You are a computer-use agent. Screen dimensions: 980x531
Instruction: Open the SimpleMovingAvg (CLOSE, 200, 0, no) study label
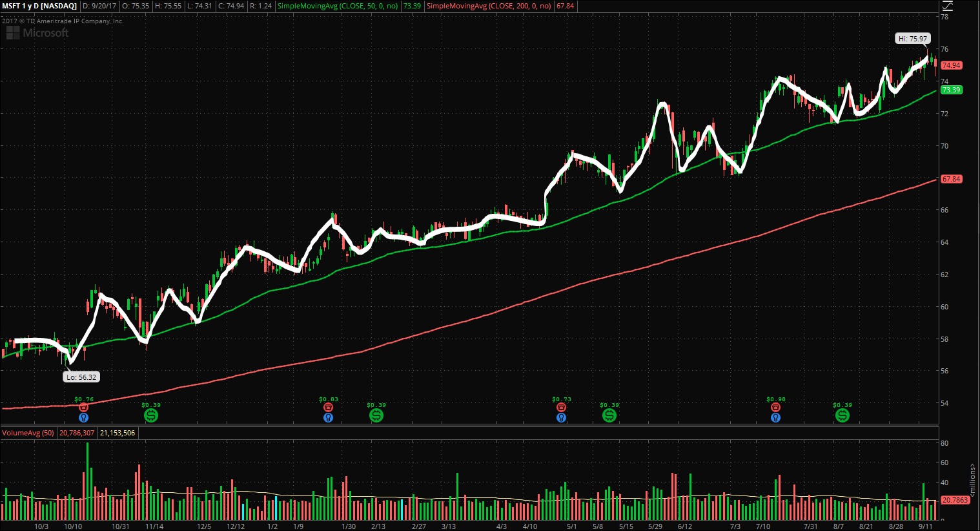point(489,6)
